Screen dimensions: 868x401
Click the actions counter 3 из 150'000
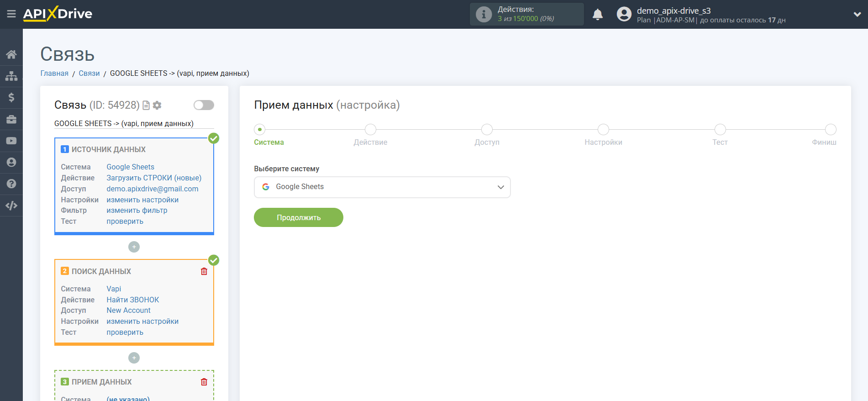tap(526, 19)
